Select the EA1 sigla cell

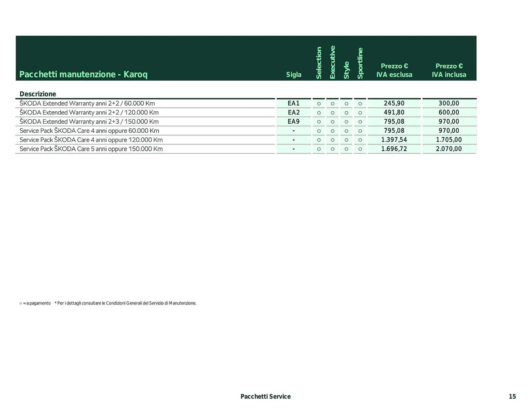tap(293, 103)
